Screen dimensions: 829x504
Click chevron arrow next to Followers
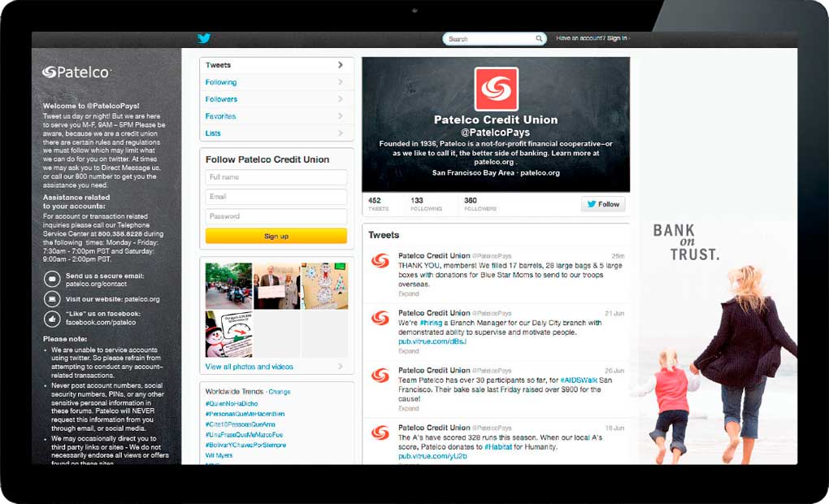pos(340,99)
